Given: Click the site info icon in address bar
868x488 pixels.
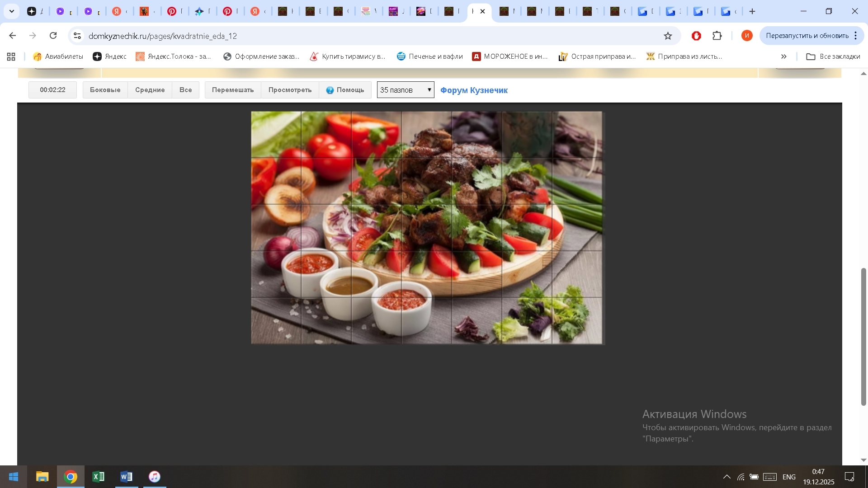Looking at the screenshot, I should [77, 36].
